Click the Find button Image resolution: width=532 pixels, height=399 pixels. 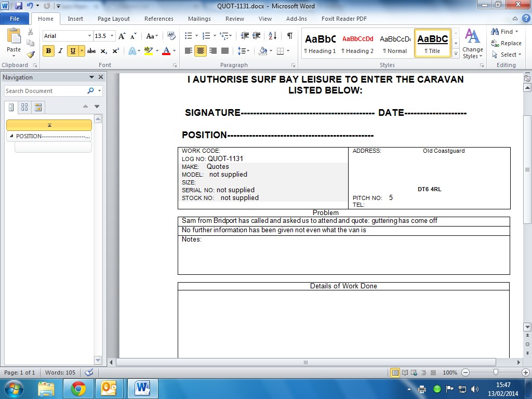pyautogui.click(x=504, y=32)
